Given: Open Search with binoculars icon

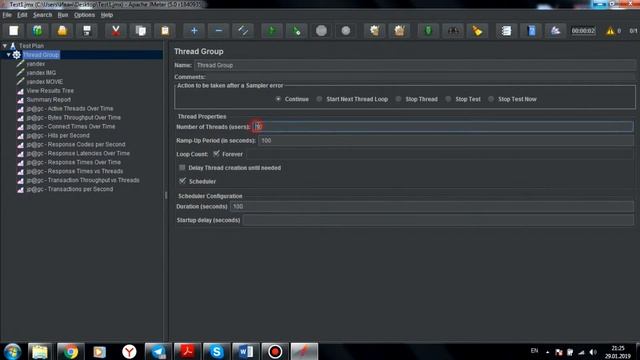Looking at the screenshot, I should click(x=453, y=31).
